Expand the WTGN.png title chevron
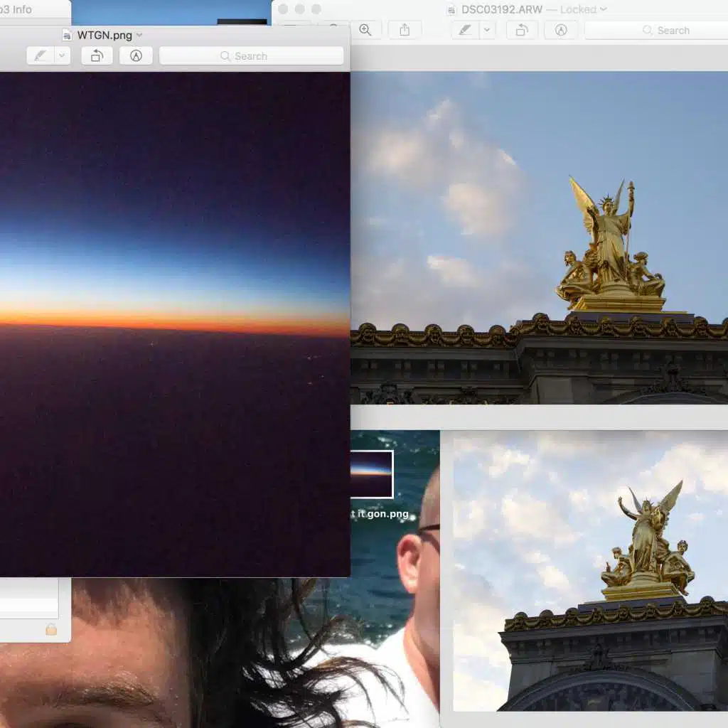The height and width of the screenshot is (728, 728). click(139, 35)
